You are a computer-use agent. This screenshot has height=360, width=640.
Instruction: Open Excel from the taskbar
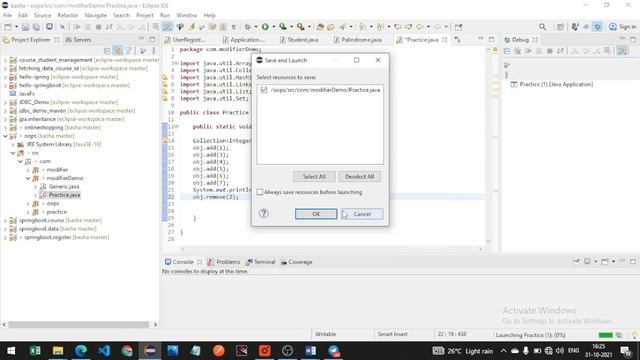[35, 351]
